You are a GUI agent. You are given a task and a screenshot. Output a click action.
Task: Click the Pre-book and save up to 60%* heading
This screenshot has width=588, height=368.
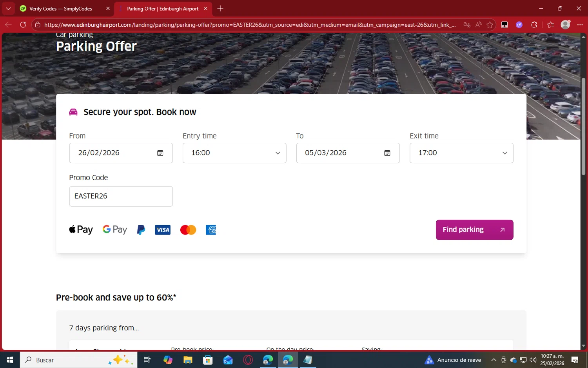coord(116,298)
